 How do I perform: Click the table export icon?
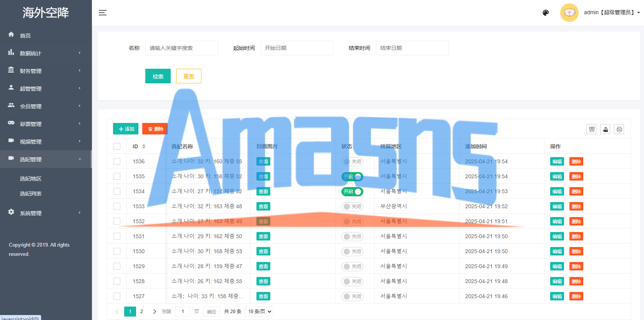(x=606, y=129)
